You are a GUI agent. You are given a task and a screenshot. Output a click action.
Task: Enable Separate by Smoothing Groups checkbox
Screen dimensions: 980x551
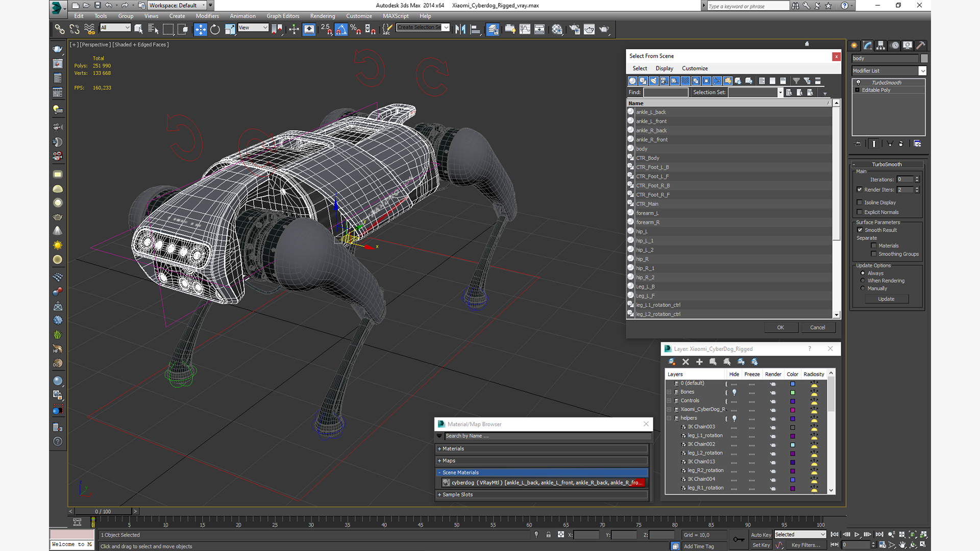[874, 254]
